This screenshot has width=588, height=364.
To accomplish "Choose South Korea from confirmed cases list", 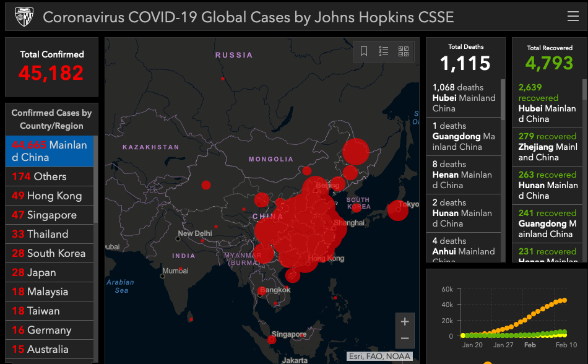I will tap(50, 253).
